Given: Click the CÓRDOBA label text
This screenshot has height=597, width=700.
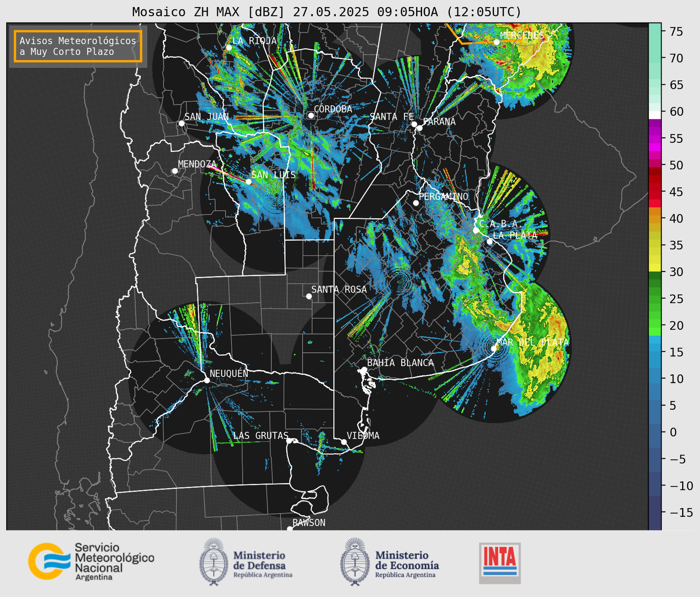Looking at the screenshot, I should click(x=333, y=109).
